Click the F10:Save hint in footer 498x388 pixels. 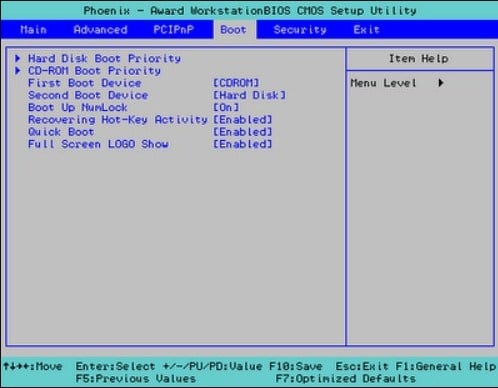coord(296,366)
